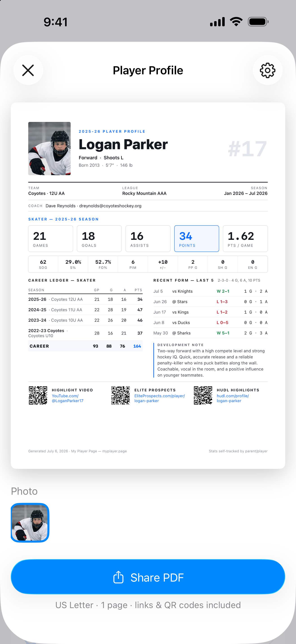Tap the L 0–5 result label
This screenshot has height=644, width=296.
222,322
